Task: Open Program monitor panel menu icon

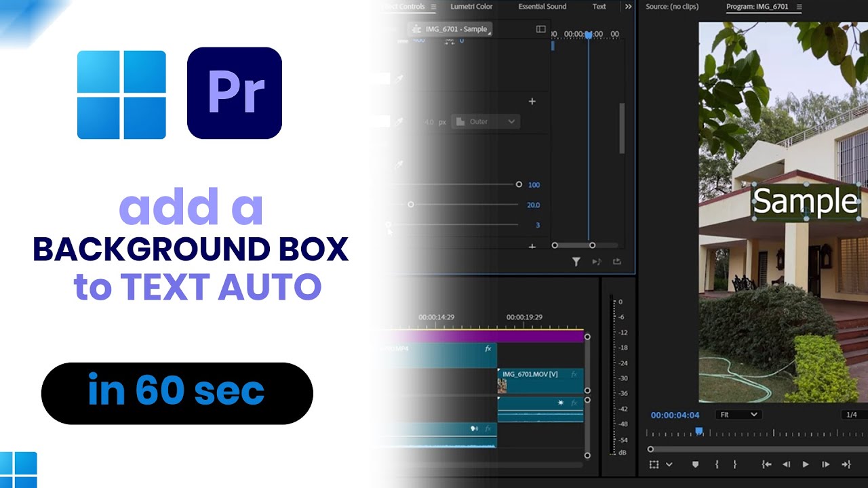Action: coord(799,7)
